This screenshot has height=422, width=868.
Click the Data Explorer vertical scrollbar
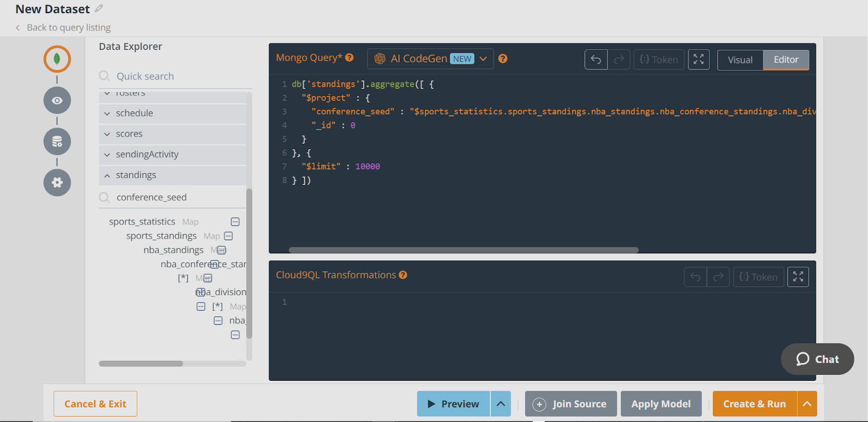249,263
